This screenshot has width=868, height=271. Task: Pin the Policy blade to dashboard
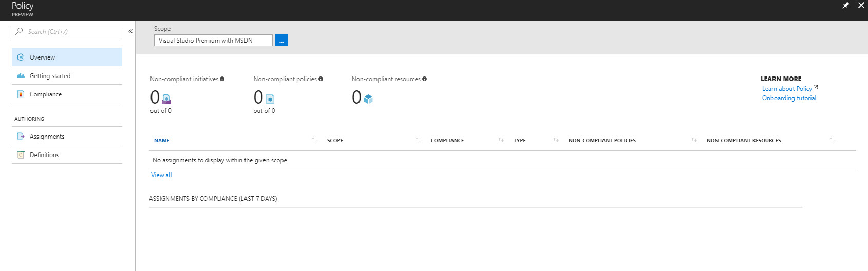(x=845, y=5)
